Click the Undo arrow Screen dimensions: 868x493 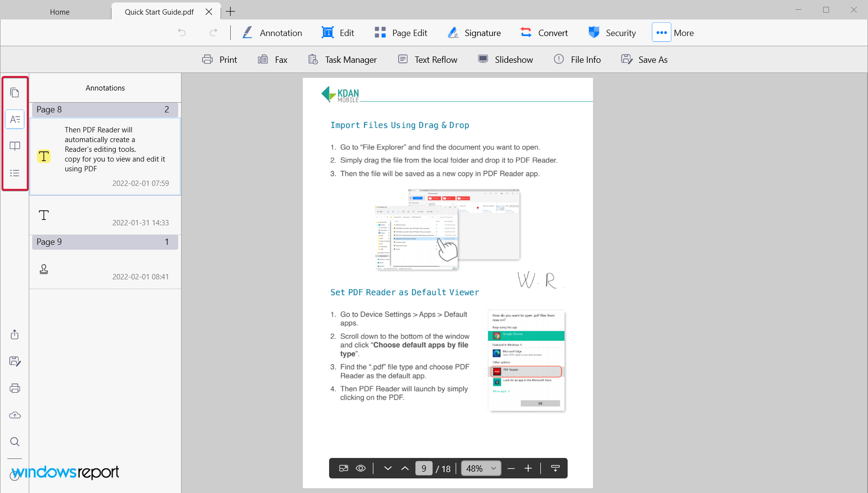tap(182, 33)
